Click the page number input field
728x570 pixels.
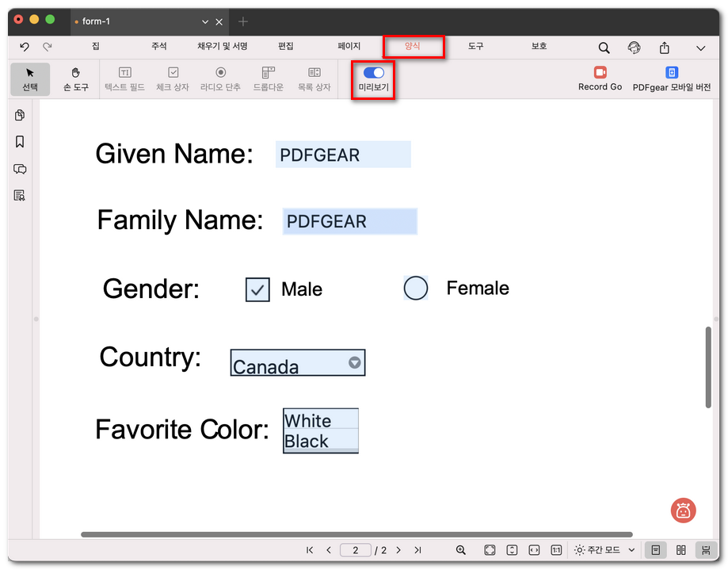point(355,549)
